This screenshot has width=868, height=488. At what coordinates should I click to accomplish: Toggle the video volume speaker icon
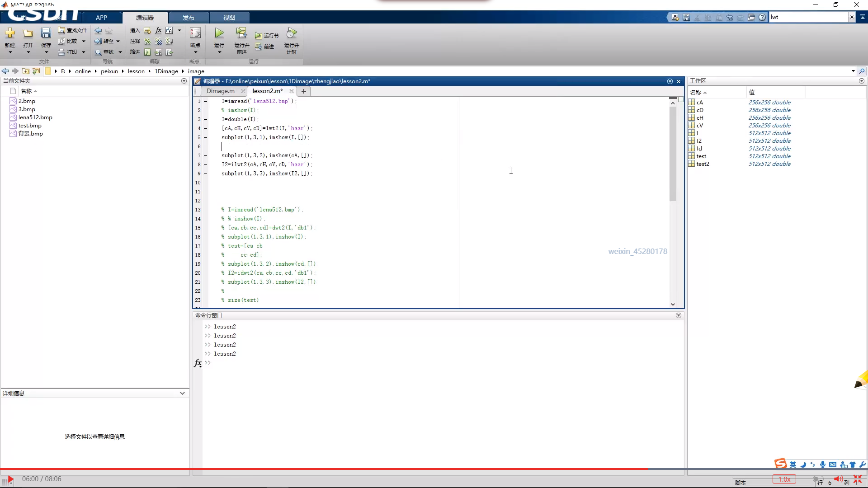click(838, 479)
